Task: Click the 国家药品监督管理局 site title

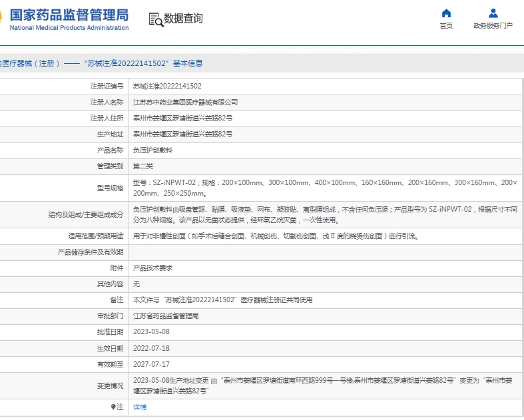Action: point(69,15)
